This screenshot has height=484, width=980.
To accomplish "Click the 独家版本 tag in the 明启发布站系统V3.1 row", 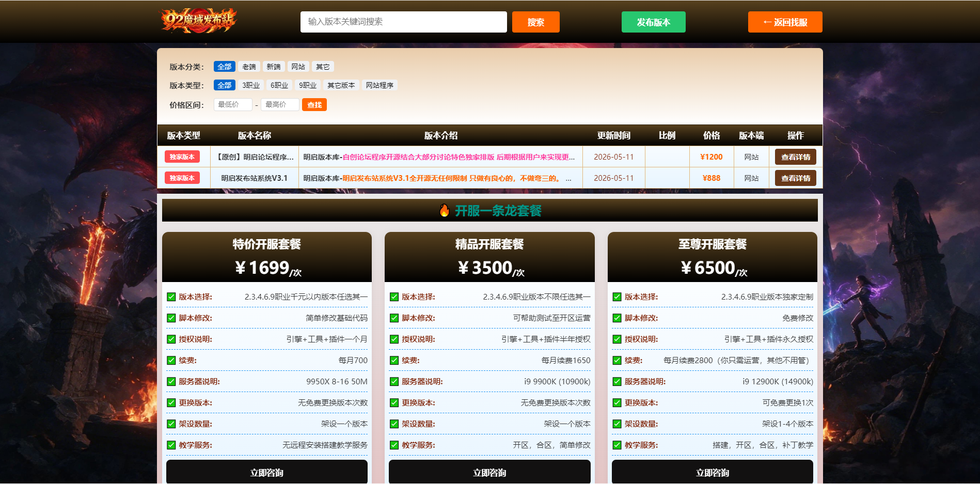I will point(182,178).
